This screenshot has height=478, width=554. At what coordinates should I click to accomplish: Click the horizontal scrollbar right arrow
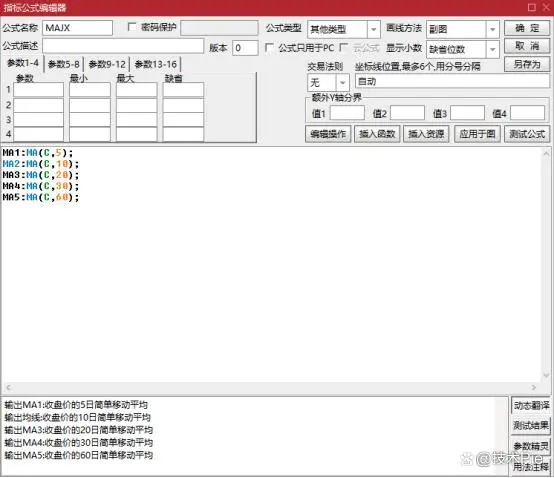pos(534,388)
